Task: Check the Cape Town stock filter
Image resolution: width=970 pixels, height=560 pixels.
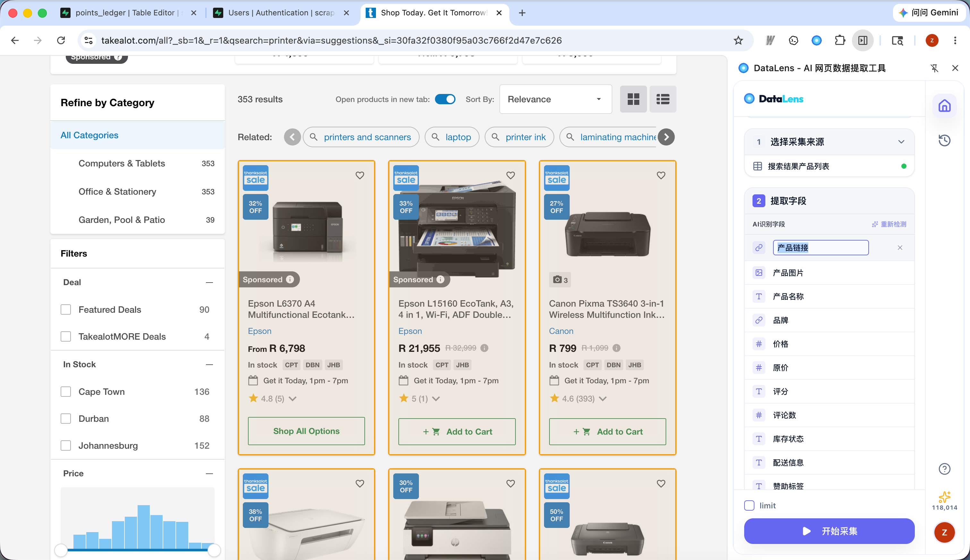Action: [x=66, y=392]
